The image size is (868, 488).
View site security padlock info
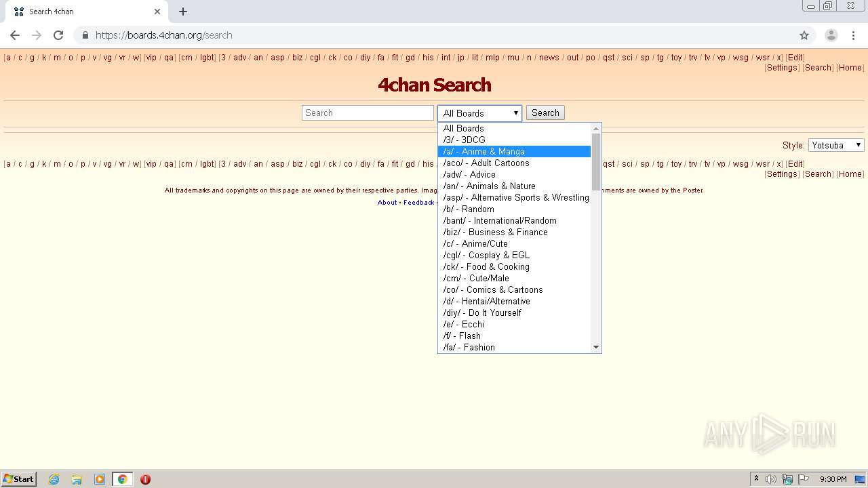85,35
